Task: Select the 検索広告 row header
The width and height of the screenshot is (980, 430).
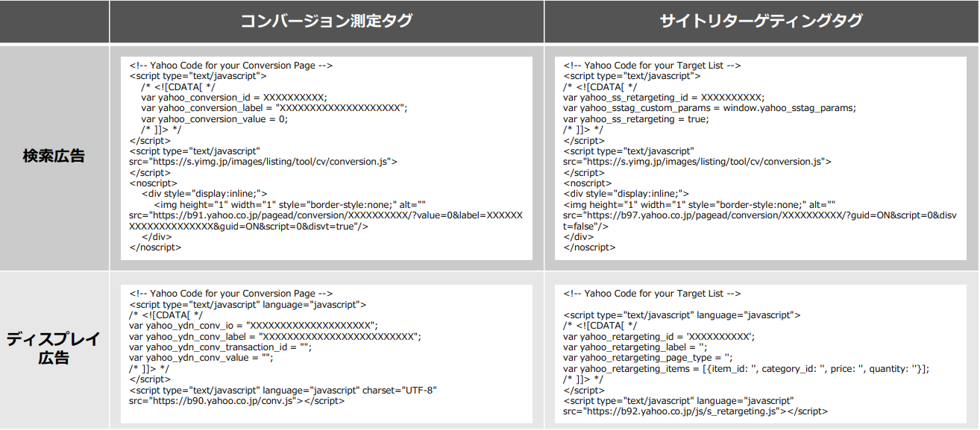Action: point(54,156)
